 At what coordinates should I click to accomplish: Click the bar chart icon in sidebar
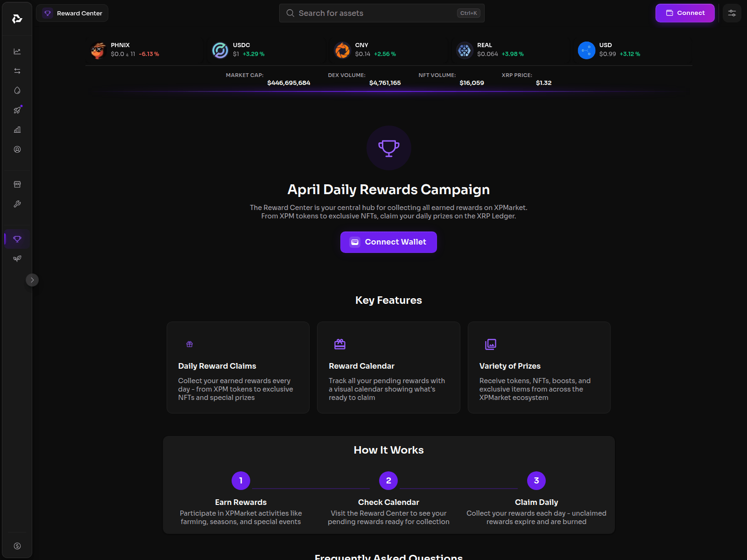[x=17, y=130]
